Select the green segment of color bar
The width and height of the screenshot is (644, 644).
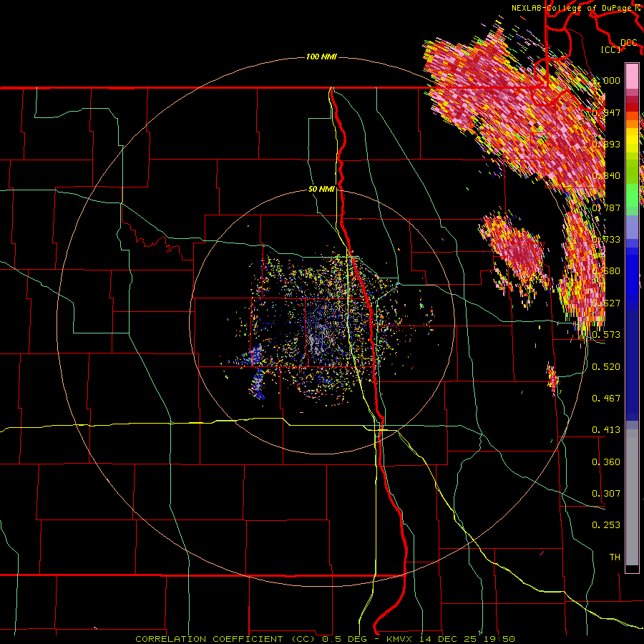pos(632,195)
